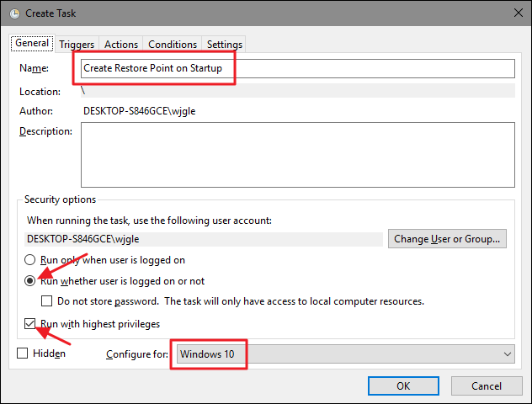Image resolution: width=532 pixels, height=404 pixels.
Task: Open the Conditions tab
Action: [x=173, y=45]
